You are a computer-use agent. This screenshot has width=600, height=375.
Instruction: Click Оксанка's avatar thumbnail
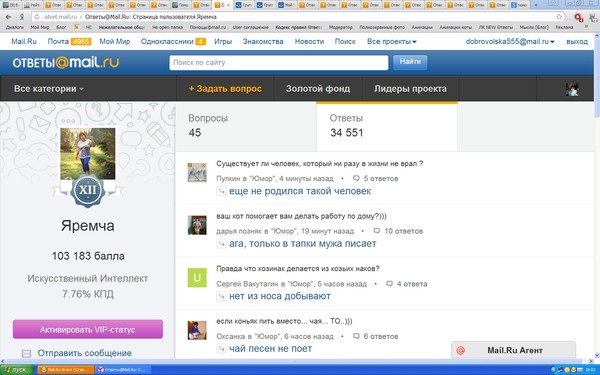tap(197, 330)
